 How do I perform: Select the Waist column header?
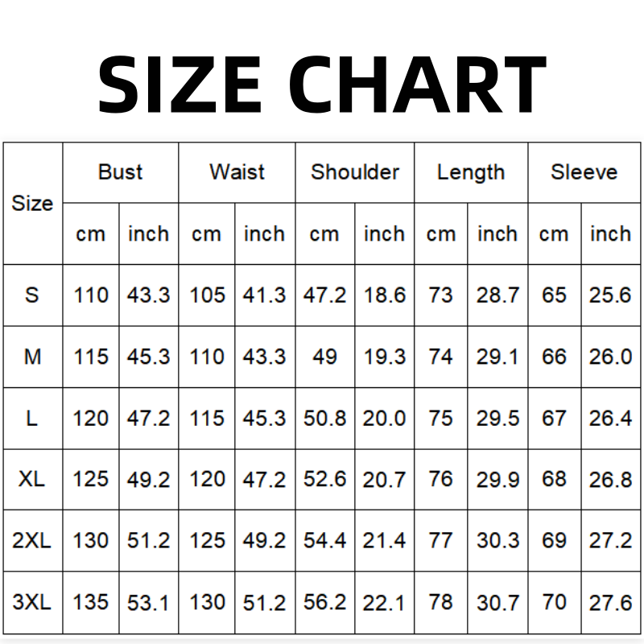coord(237,172)
